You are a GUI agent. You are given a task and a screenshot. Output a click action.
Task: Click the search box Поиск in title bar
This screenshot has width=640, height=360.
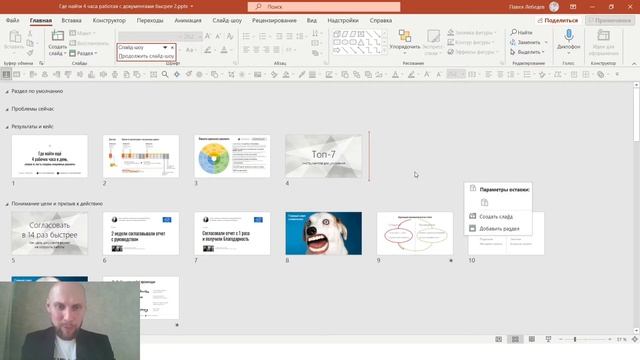(x=324, y=7)
